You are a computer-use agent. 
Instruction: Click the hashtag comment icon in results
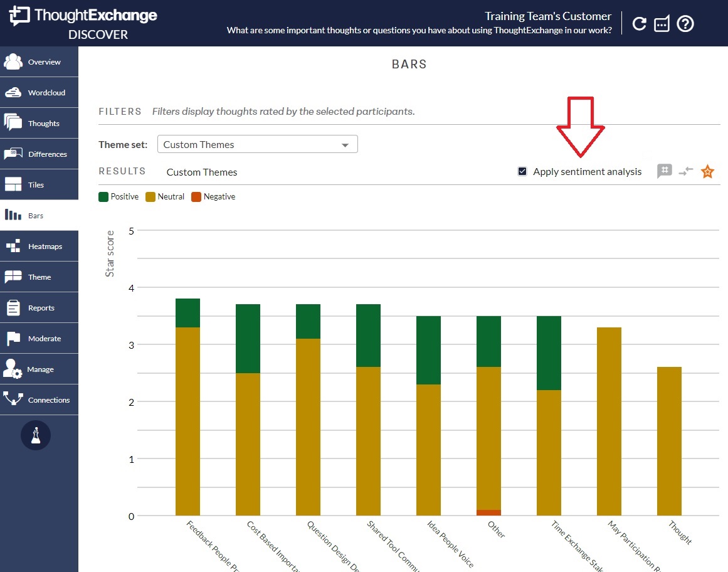665,171
